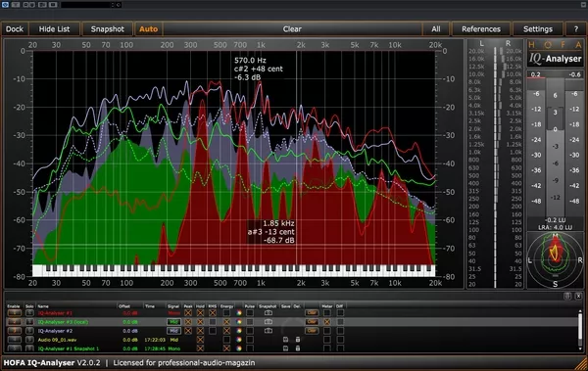Click camera icon in IQ-Analyser #3 (local) row

(269, 322)
